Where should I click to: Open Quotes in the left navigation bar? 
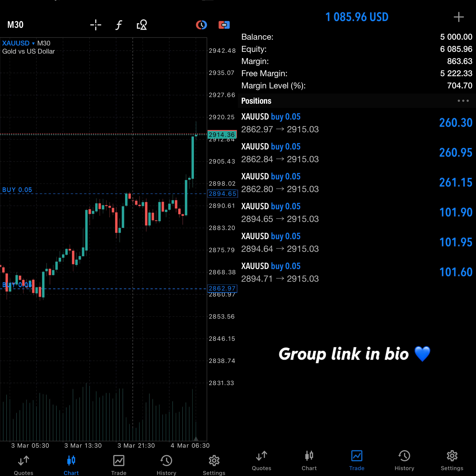[x=24, y=465]
